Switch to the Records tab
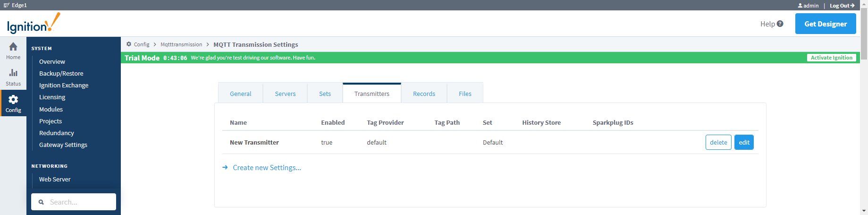The width and height of the screenshot is (868, 215). pos(424,94)
